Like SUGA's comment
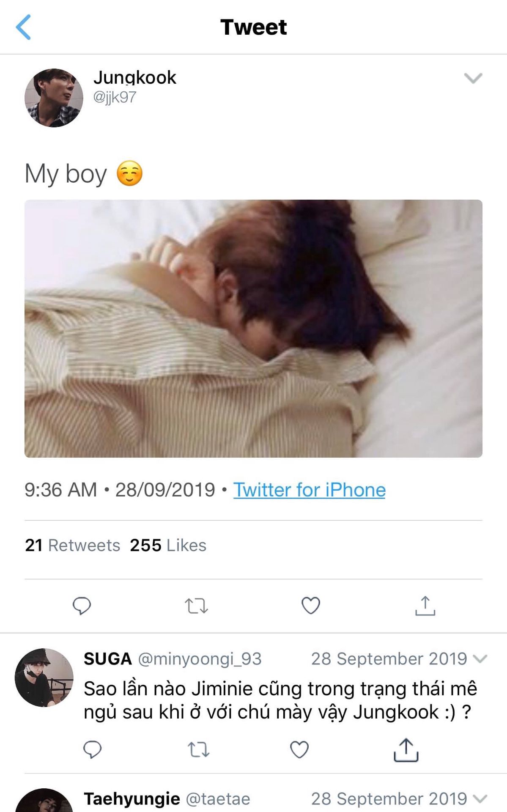Image resolution: width=507 pixels, height=812 pixels. [x=299, y=750]
